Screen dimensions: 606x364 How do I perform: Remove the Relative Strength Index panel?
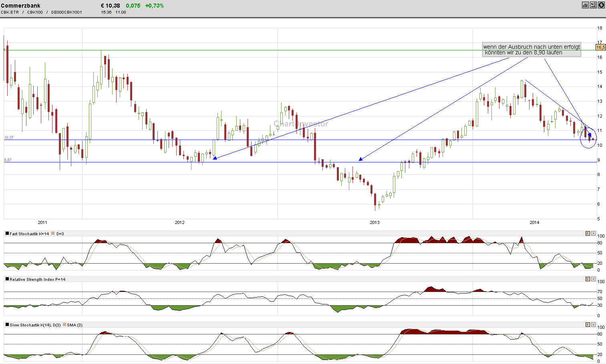click(593, 279)
